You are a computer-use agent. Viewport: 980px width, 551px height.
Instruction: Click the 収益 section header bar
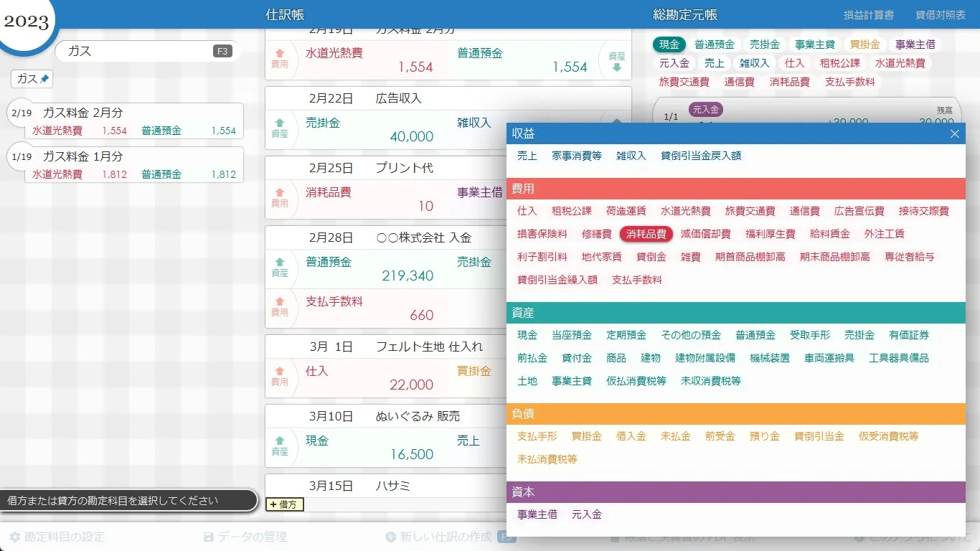point(736,133)
